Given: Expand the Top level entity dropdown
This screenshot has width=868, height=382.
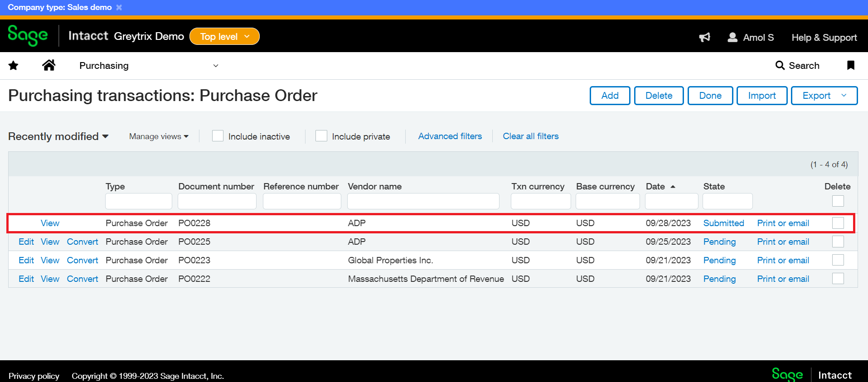Looking at the screenshot, I should [224, 36].
